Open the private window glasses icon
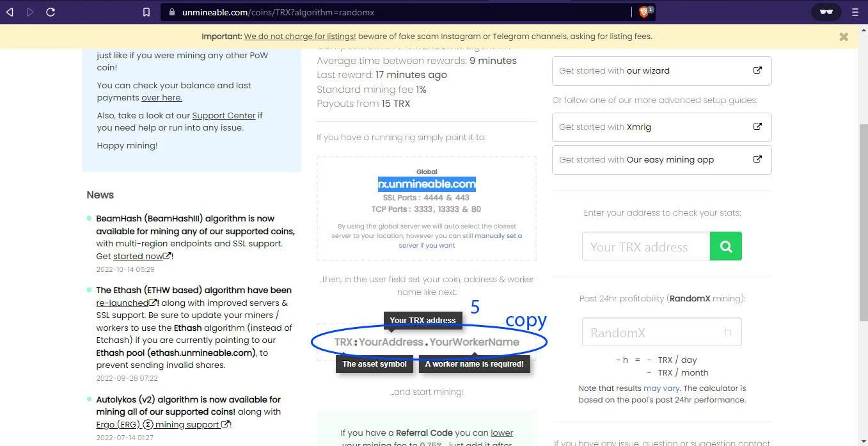Screen dimensions: 868x446 pos(826,12)
